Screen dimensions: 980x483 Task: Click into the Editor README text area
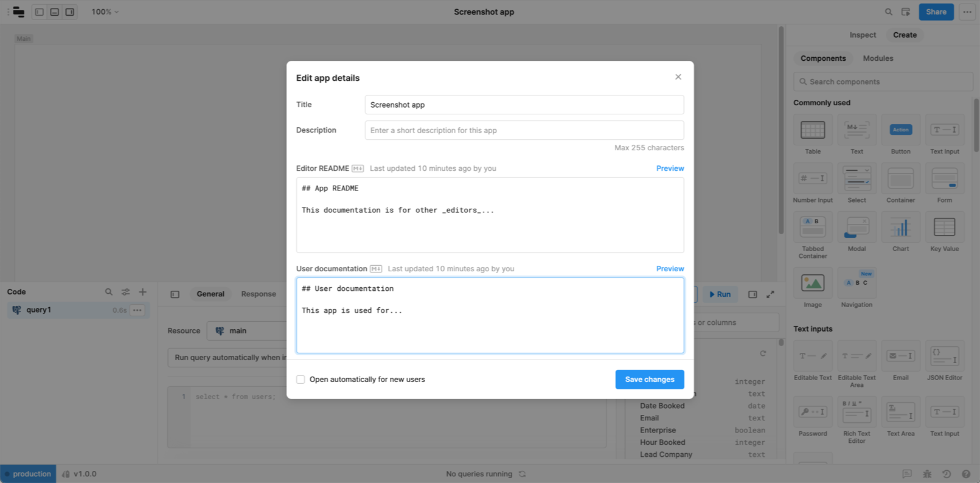490,215
